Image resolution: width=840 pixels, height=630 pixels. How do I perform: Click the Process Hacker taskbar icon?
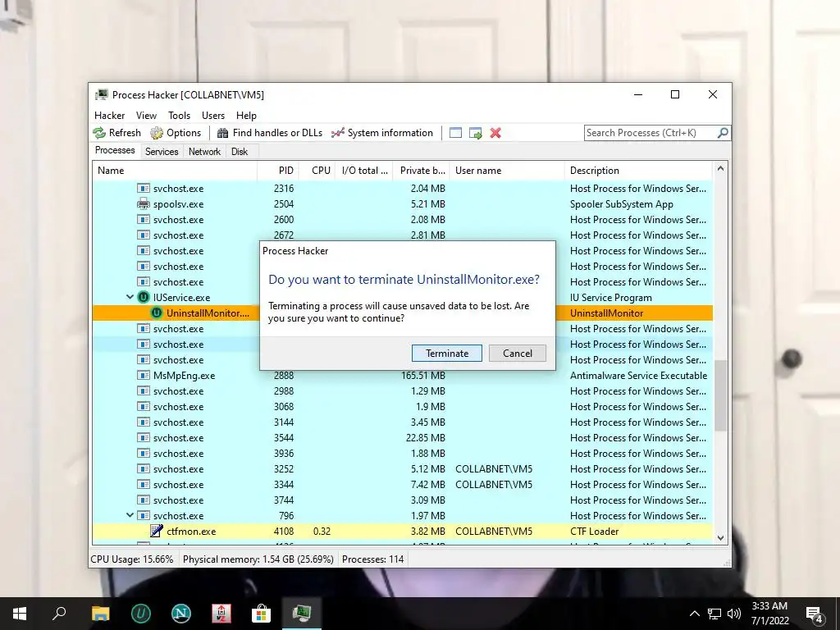(x=302, y=614)
